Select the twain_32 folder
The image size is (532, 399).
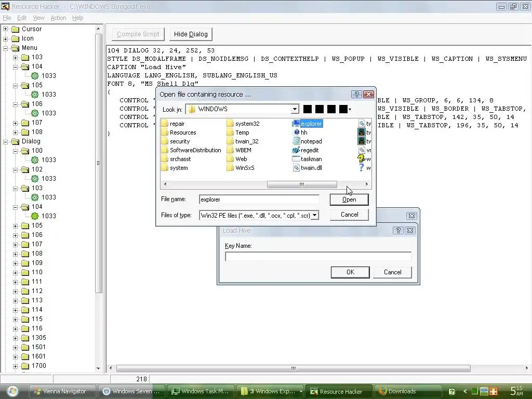coord(243,141)
